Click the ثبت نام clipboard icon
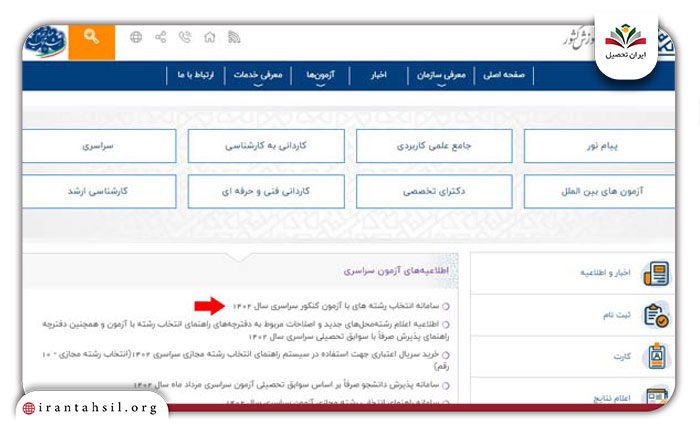 click(x=656, y=315)
